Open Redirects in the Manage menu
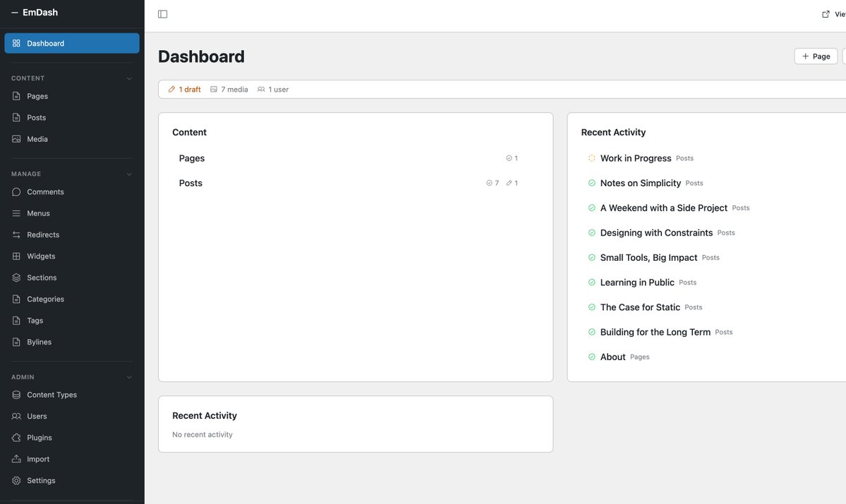The height and width of the screenshot is (504, 846). (72, 235)
